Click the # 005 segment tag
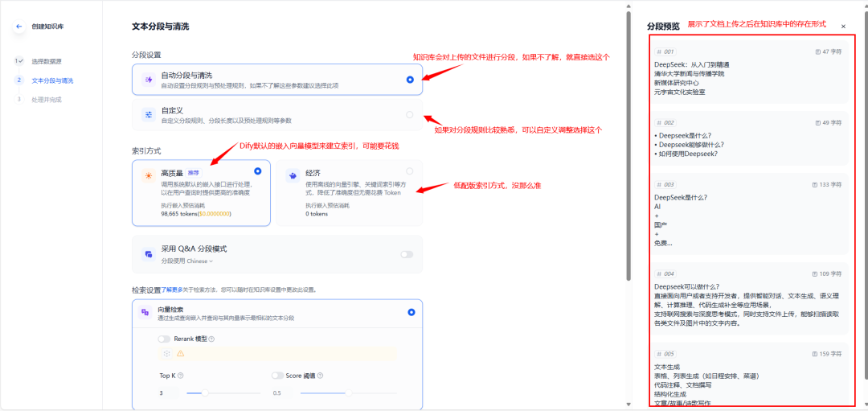The width and height of the screenshot is (868, 411). coord(665,353)
